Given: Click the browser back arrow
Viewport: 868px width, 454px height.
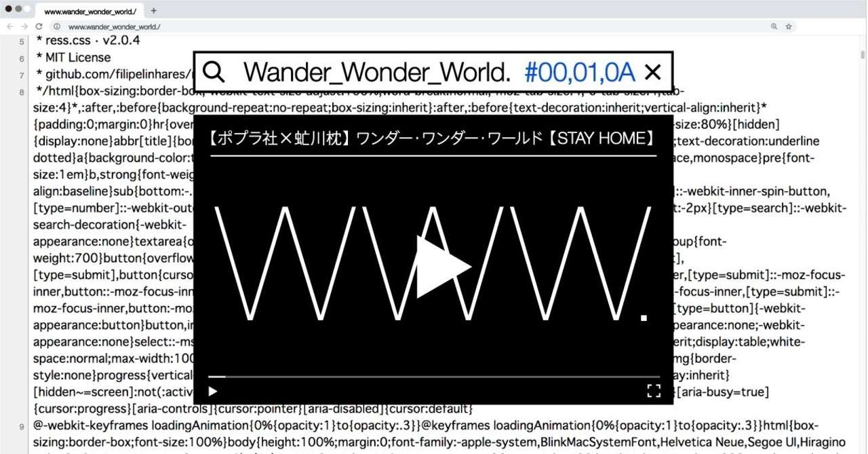Looking at the screenshot, I should pyautogui.click(x=9, y=26).
